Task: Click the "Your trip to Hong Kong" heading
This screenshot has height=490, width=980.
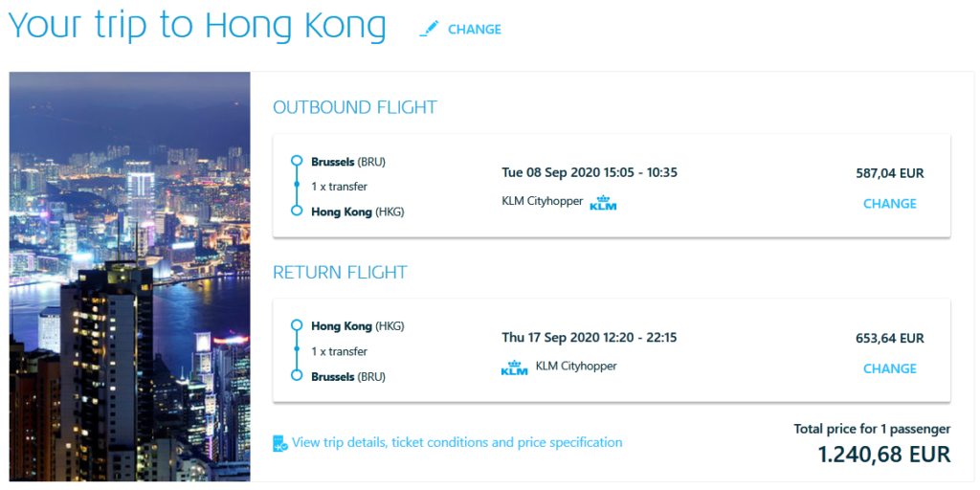Action: pos(197,26)
